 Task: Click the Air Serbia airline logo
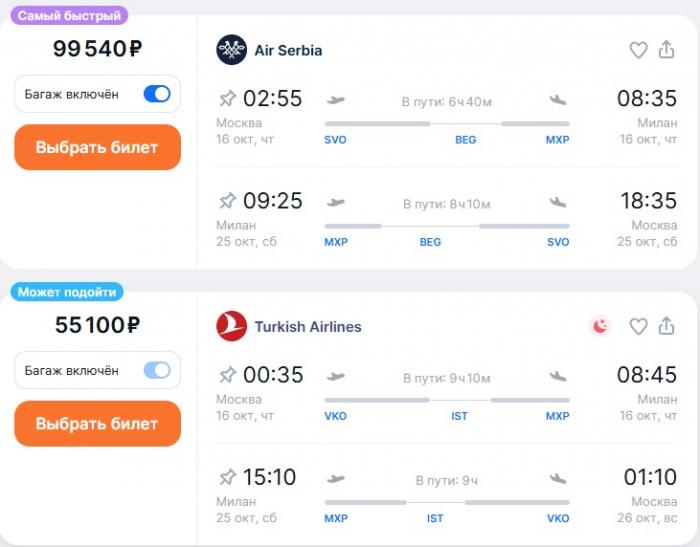(x=231, y=50)
